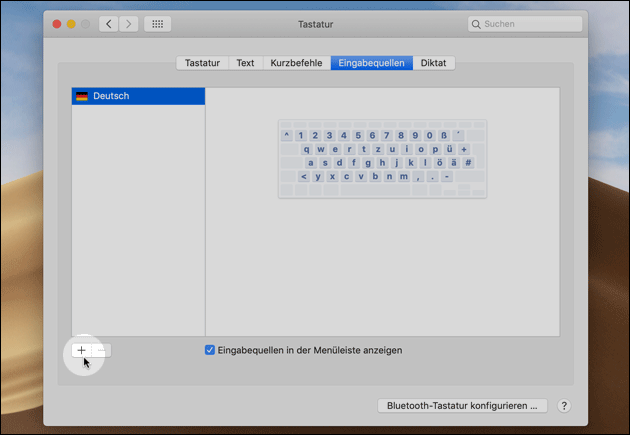Select Deutsch in the input source list
The height and width of the screenshot is (435, 630).
pos(138,96)
